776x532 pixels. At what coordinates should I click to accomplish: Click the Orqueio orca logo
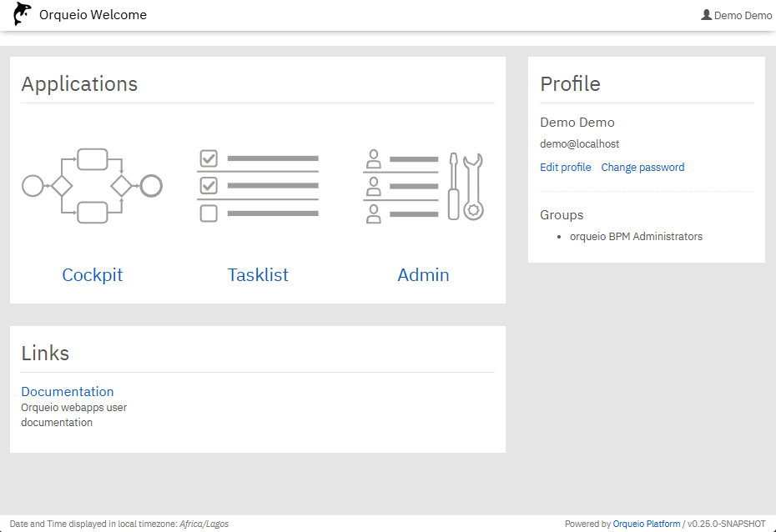[23, 14]
